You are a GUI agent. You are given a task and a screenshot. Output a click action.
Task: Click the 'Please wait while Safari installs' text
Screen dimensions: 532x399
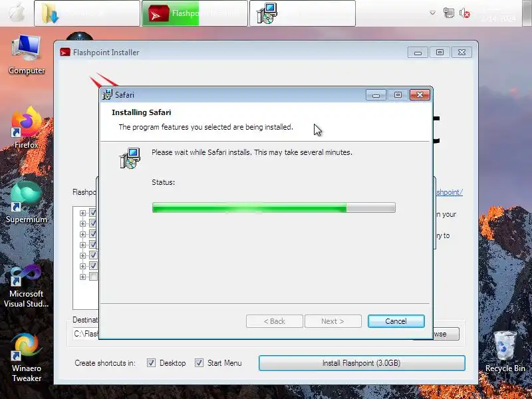[252, 153]
